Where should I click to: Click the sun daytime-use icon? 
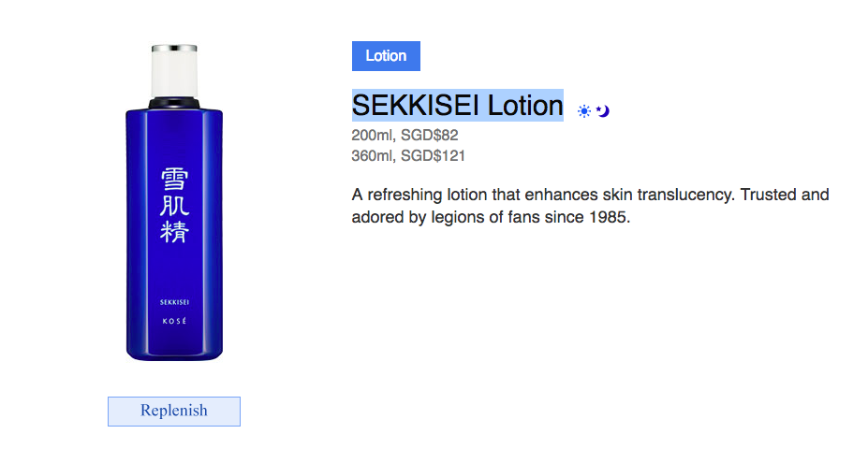pos(584,111)
